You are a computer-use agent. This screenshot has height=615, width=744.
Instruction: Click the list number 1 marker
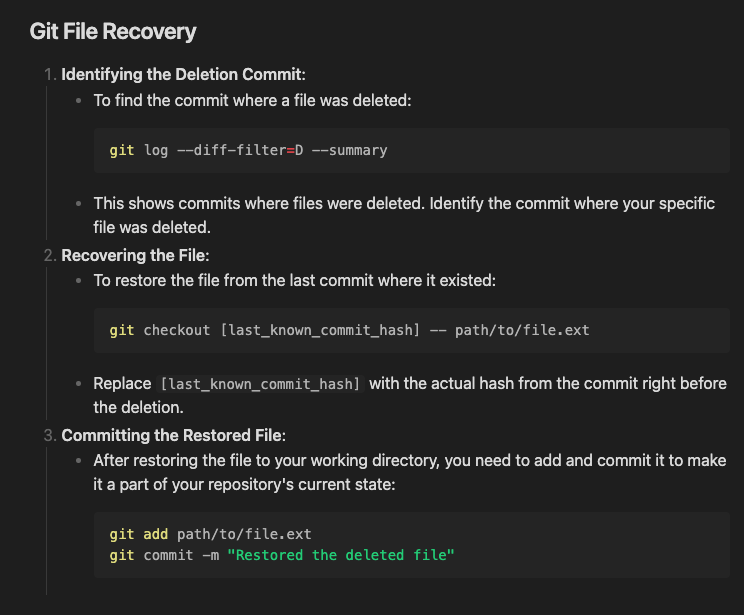coord(50,74)
